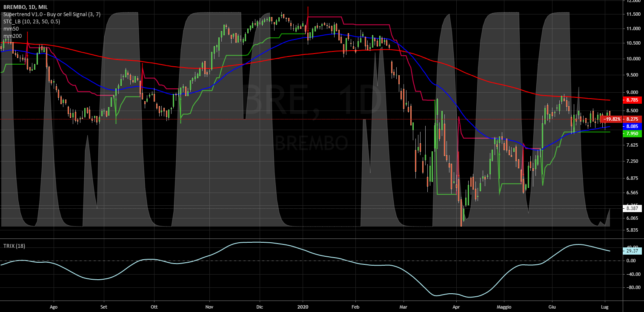Click the green 7.950 Supertrend price label
This screenshot has height=312, width=644.
pos(631,133)
